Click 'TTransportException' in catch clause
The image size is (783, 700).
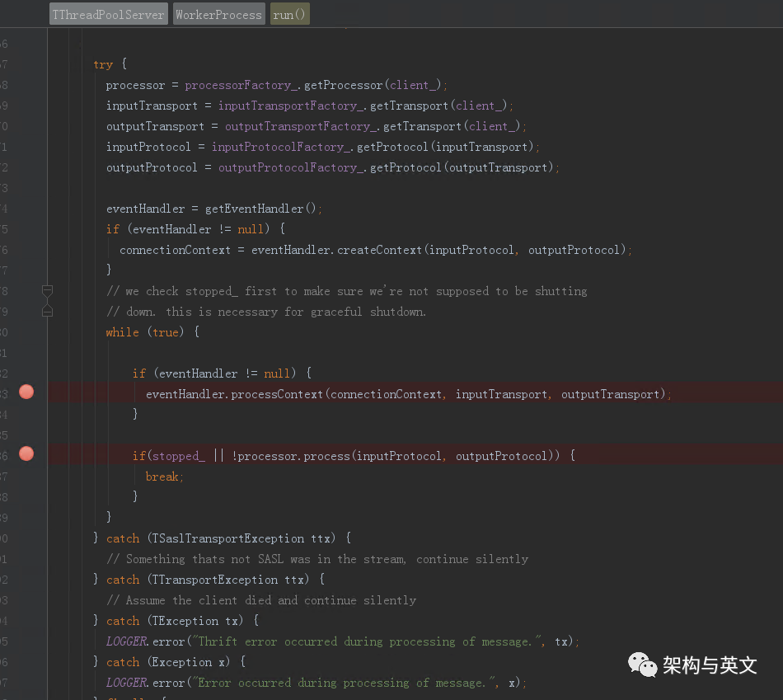(x=215, y=580)
